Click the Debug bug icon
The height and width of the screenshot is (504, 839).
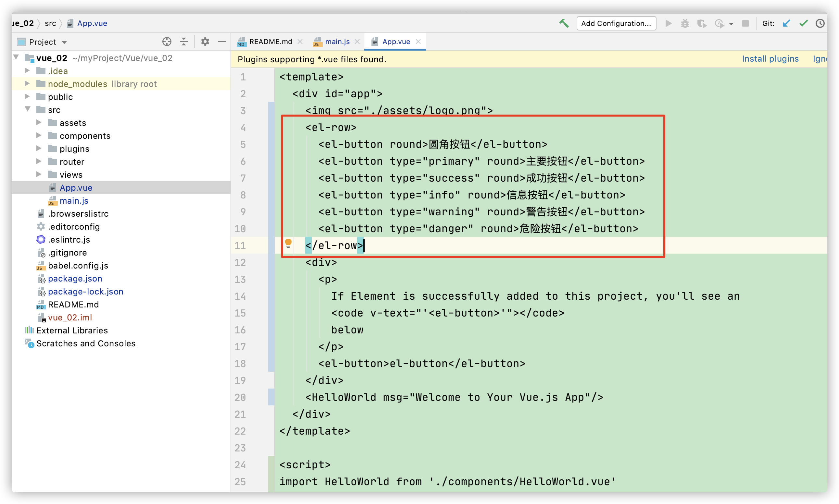coord(685,23)
